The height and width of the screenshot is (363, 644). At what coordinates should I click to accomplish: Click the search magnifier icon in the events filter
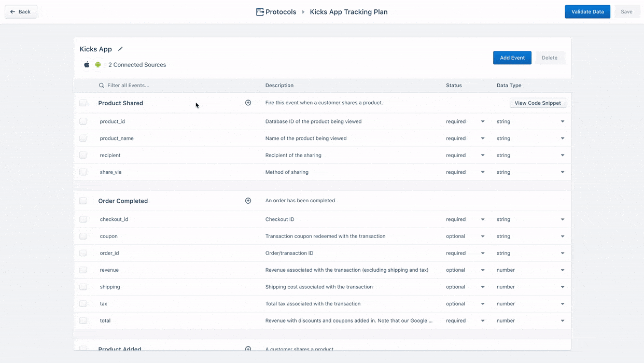[x=102, y=86]
